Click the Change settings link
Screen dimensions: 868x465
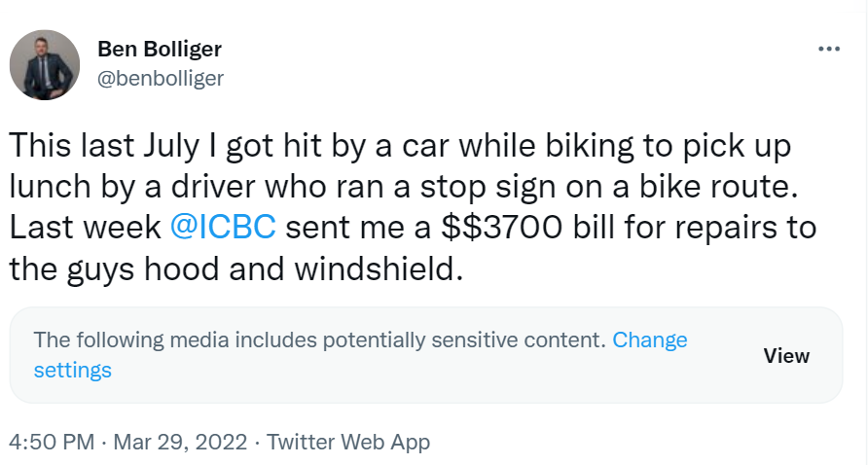(649, 340)
